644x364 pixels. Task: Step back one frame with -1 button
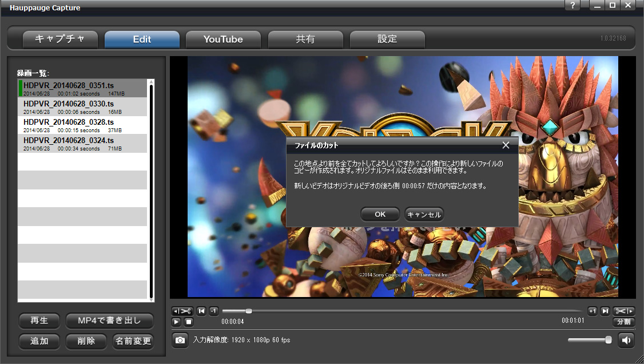coord(213,311)
